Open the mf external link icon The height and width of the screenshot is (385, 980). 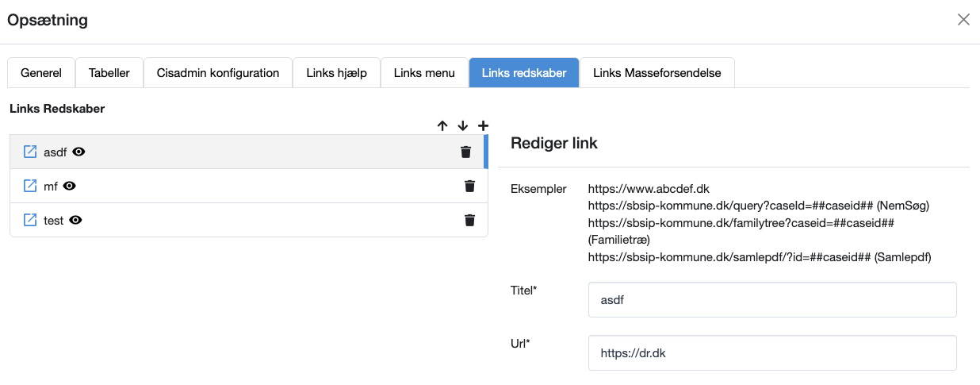30,186
